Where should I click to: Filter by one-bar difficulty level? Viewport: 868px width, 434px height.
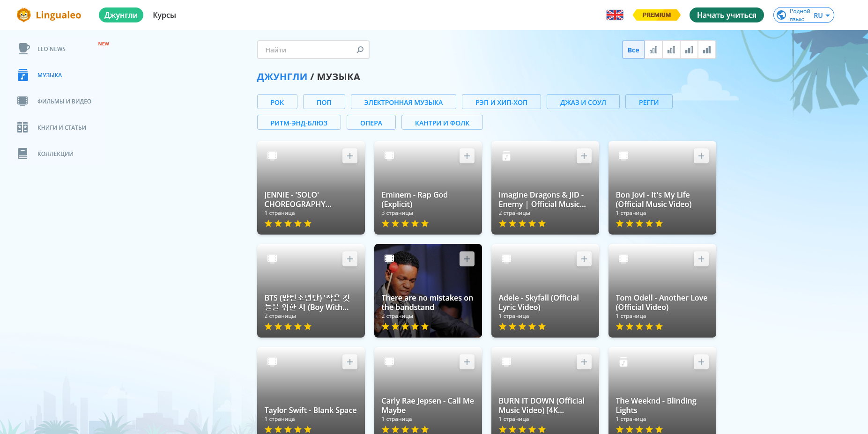(x=653, y=50)
